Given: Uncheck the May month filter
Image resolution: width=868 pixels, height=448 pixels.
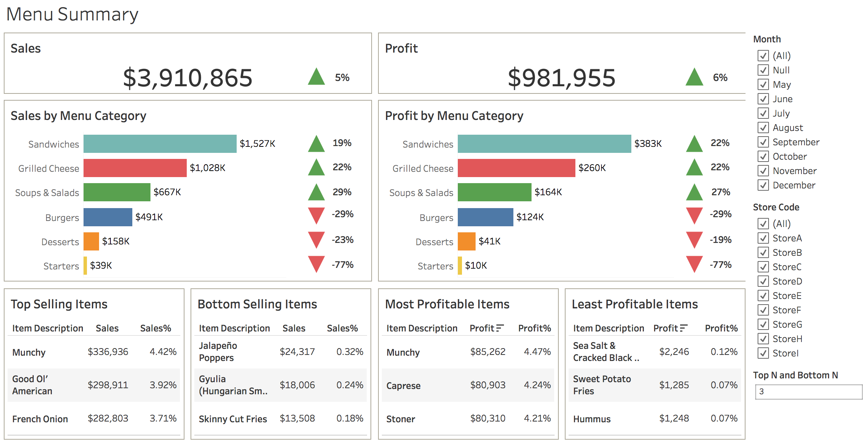Looking at the screenshot, I should tap(764, 84).
